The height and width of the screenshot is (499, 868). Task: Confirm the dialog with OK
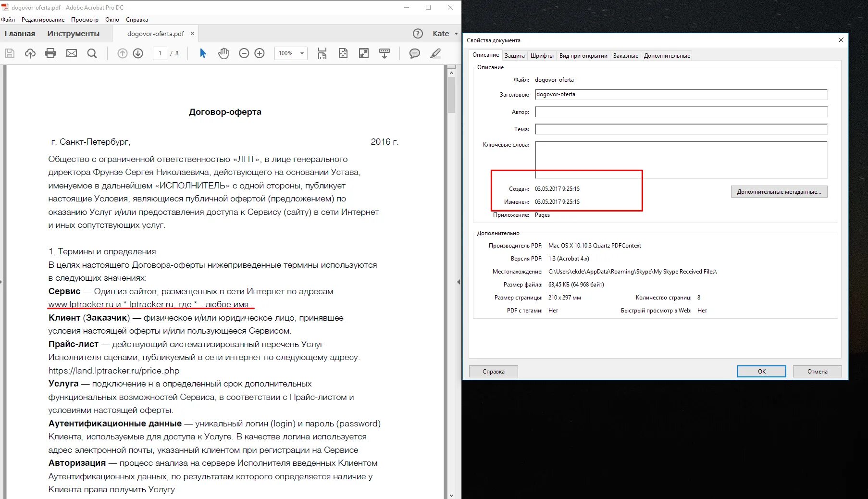click(762, 371)
